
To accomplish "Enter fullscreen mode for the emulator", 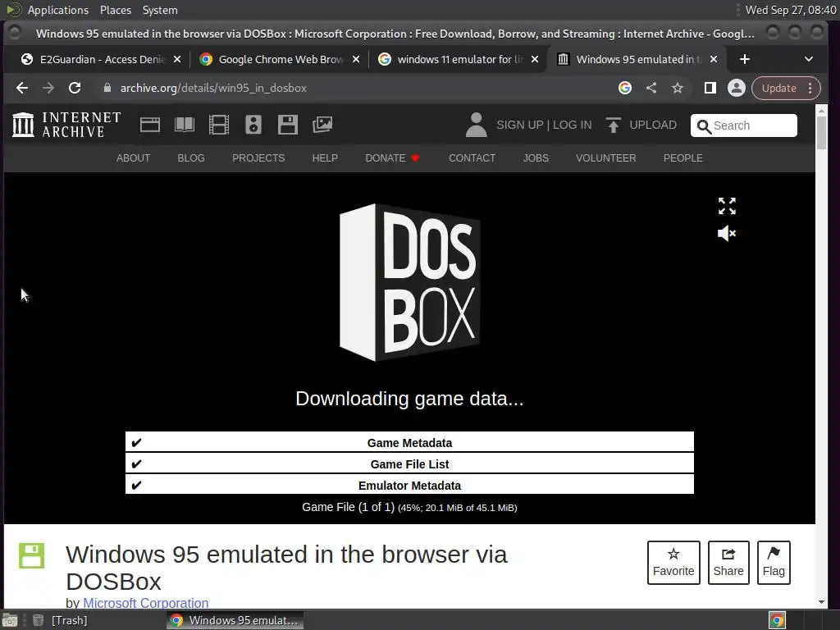I will [727, 206].
